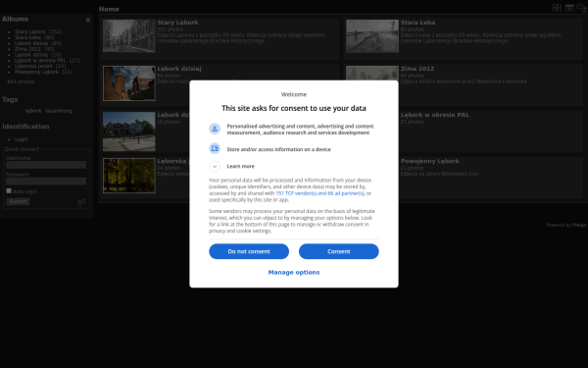Open the castle tower Lębork dzisiaj thumbnail

pos(129,83)
